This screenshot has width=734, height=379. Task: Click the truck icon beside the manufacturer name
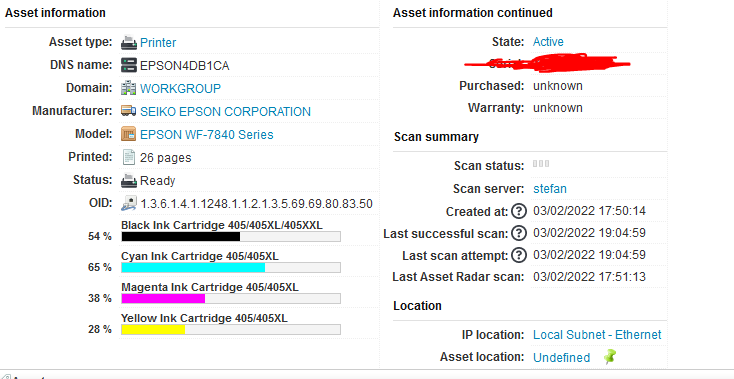129,111
